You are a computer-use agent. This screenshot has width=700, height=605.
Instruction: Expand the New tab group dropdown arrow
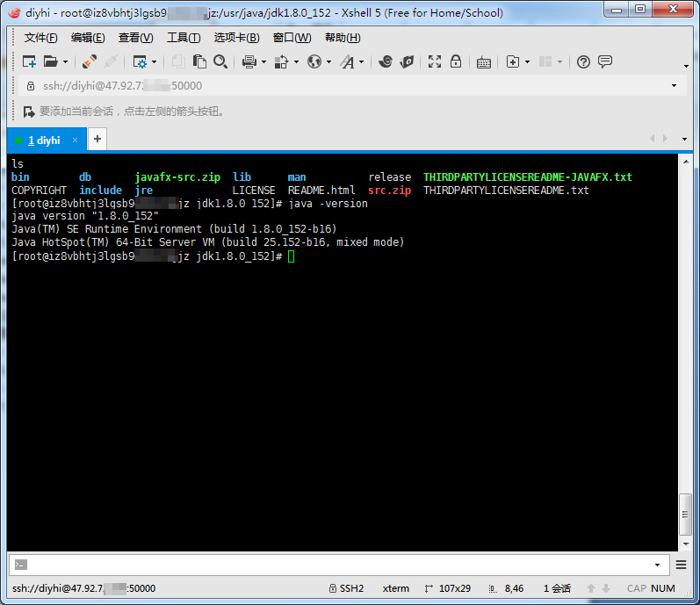click(527, 62)
